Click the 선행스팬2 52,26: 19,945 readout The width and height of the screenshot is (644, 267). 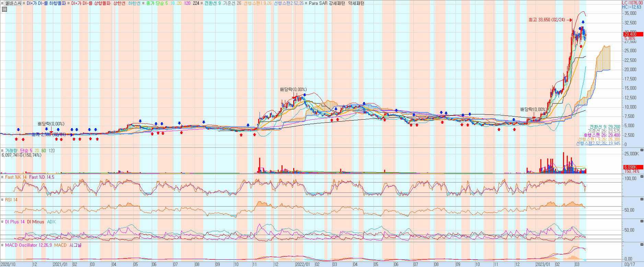[x=598, y=143]
